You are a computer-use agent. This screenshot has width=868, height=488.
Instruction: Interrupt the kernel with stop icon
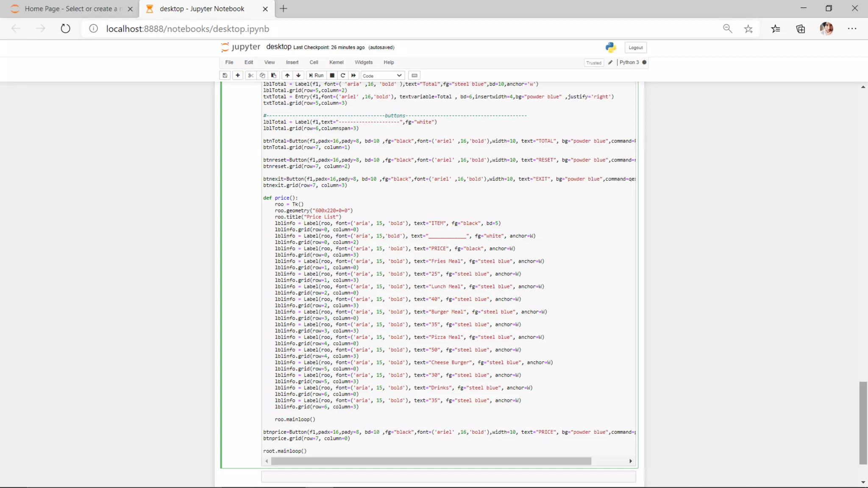click(332, 75)
